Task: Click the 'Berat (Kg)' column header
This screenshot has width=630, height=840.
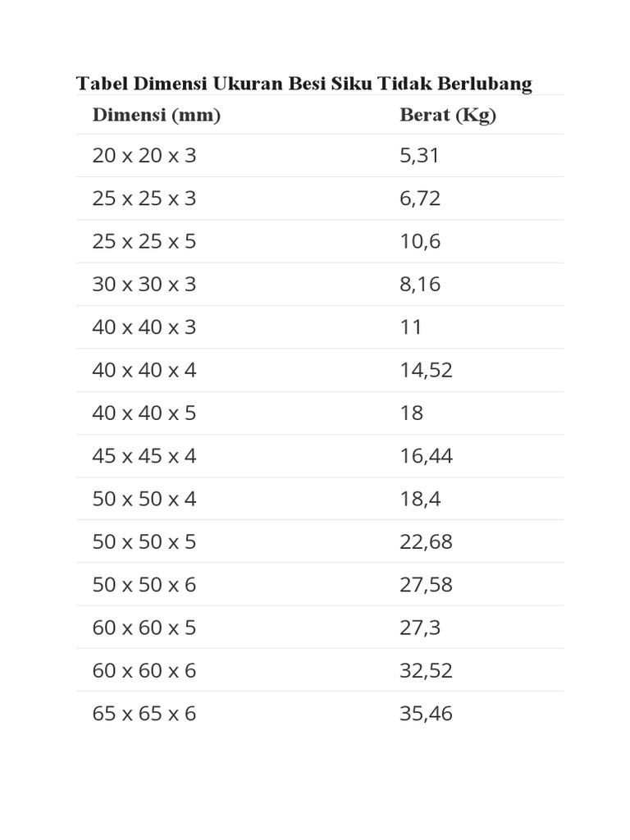Action: pyautogui.click(x=448, y=115)
